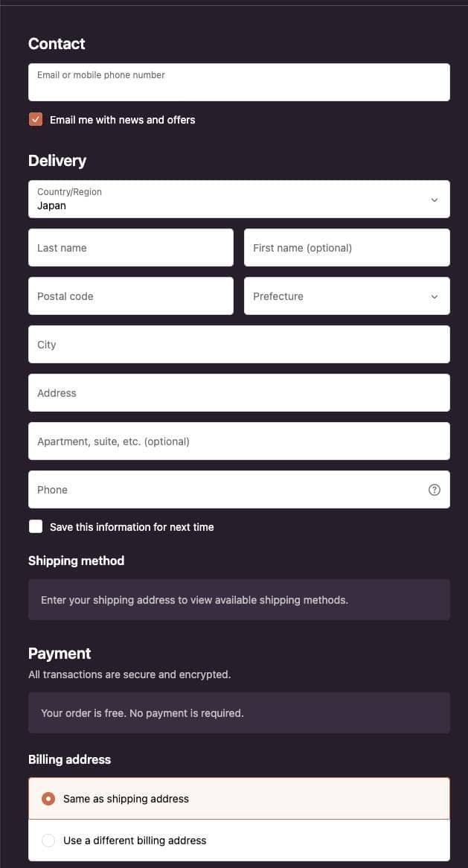Click the Billing address heading
This screenshot has width=468, height=868.
coord(69,759)
